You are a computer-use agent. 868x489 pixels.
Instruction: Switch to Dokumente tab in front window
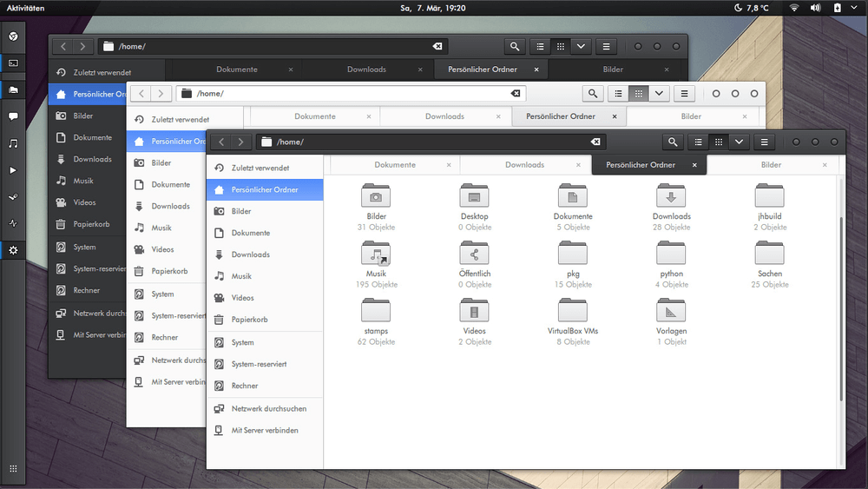[x=395, y=165]
